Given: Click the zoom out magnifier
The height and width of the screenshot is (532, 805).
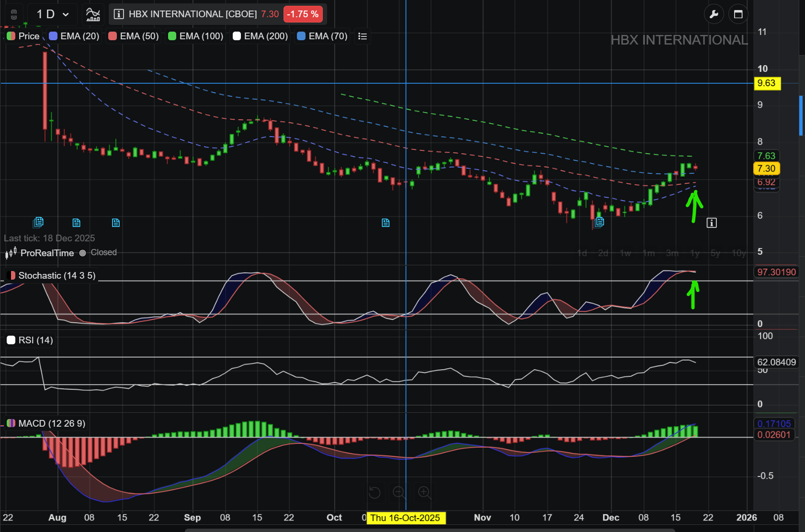Looking at the screenshot, I should coord(399,492).
